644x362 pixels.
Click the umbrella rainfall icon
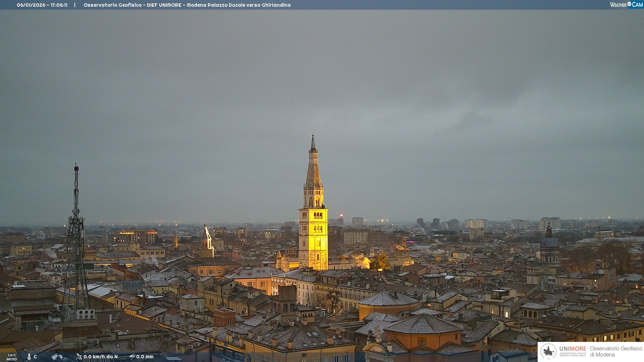tap(132, 357)
